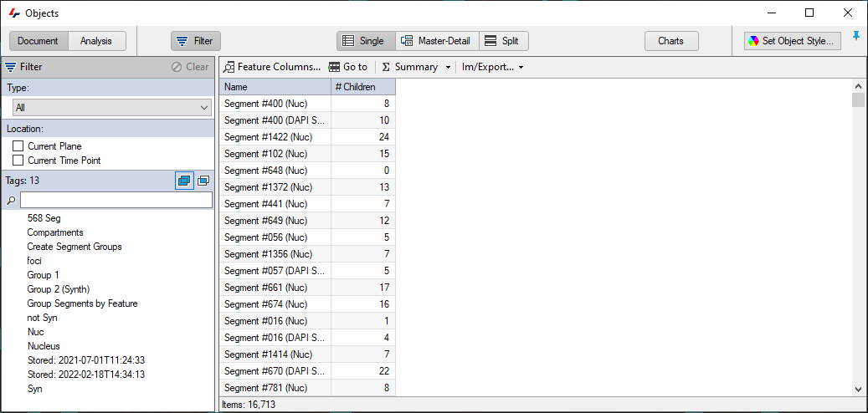Select the not Syn tag
The image size is (868, 413).
coord(42,318)
